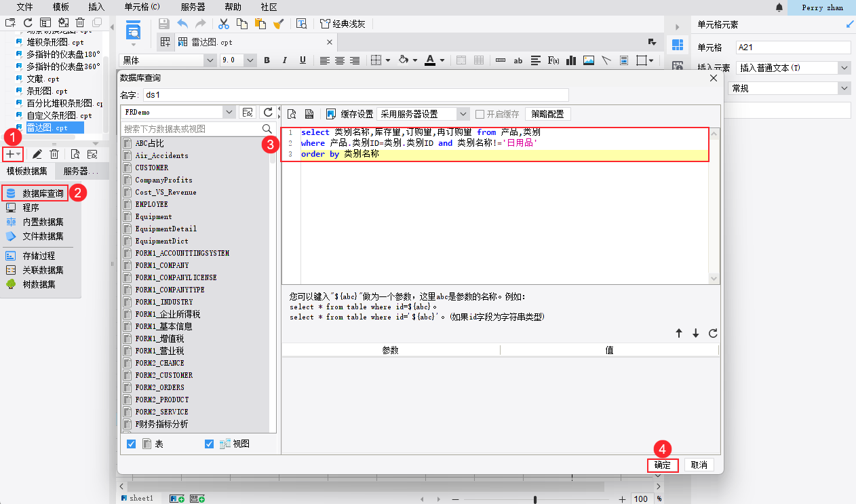Viewport: 856px width, 504px height.
Task: Insert a chart using the bar chart icon
Action: [x=570, y=60]
